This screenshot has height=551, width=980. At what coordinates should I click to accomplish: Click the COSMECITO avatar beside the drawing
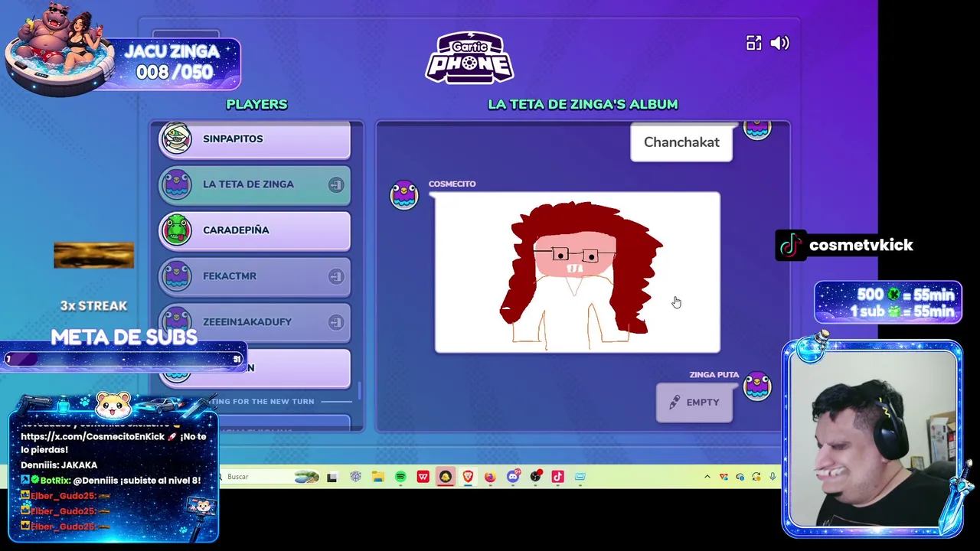point(404,194)
